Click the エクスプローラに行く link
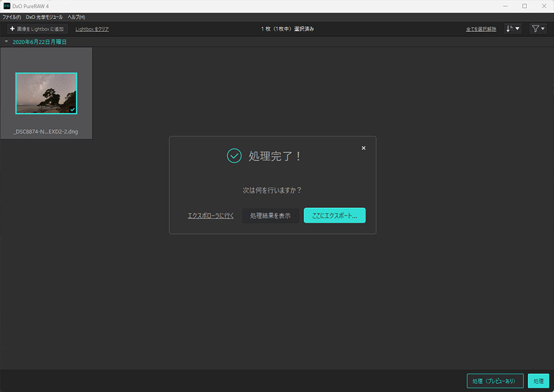 pos(211,215)
